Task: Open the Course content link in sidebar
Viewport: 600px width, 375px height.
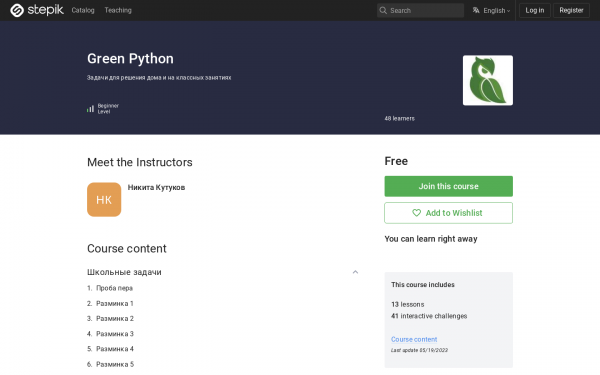Action: click(414, 339)
